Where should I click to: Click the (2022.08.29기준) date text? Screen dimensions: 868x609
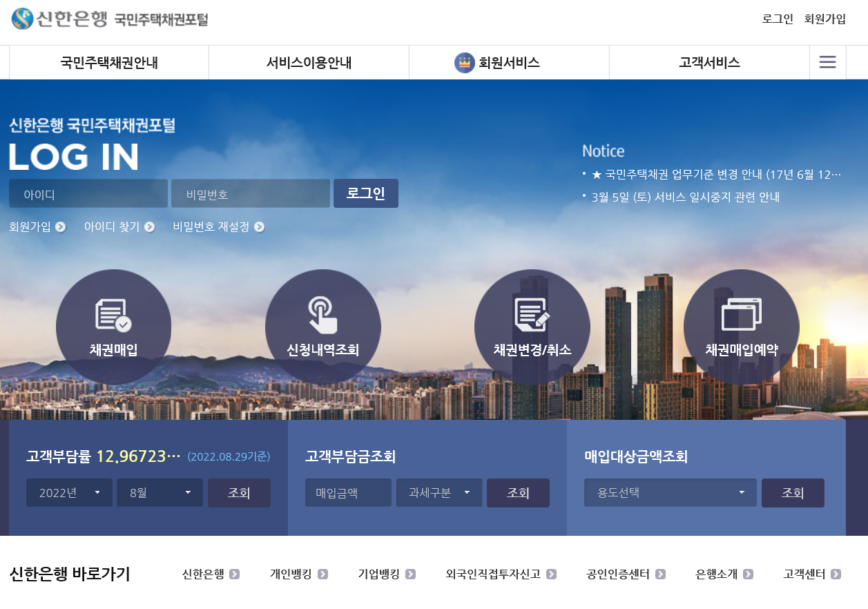229,457
